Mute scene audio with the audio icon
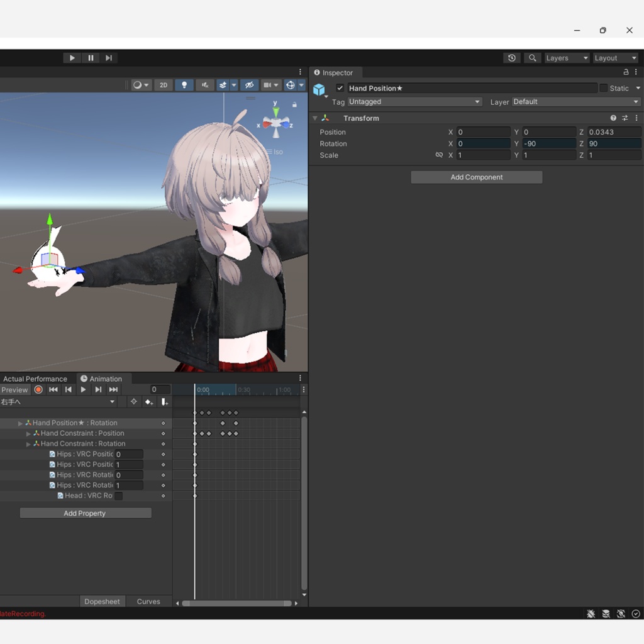Screen dimensions: 644x644 pyautogui.click(x=204, y=84)
